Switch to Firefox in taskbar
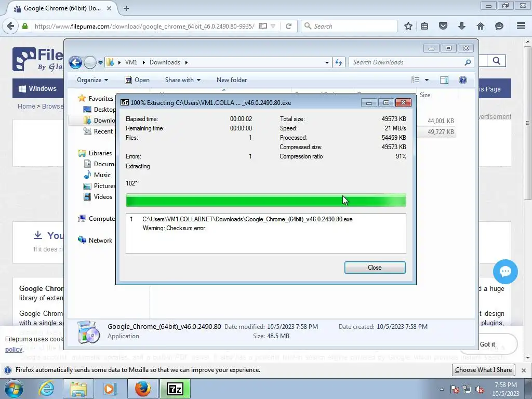The image size is (532, 399). [143, 389]
